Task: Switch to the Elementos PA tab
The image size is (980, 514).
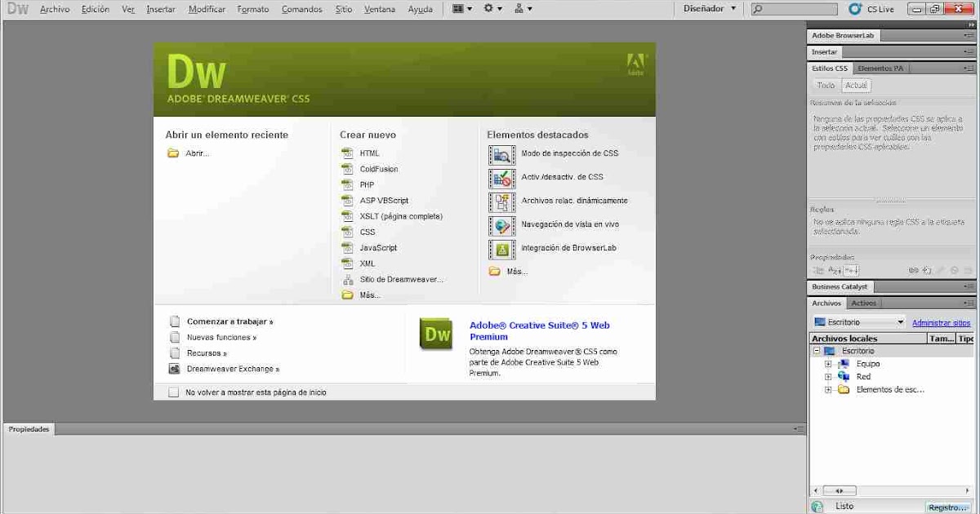Action: 880,69
